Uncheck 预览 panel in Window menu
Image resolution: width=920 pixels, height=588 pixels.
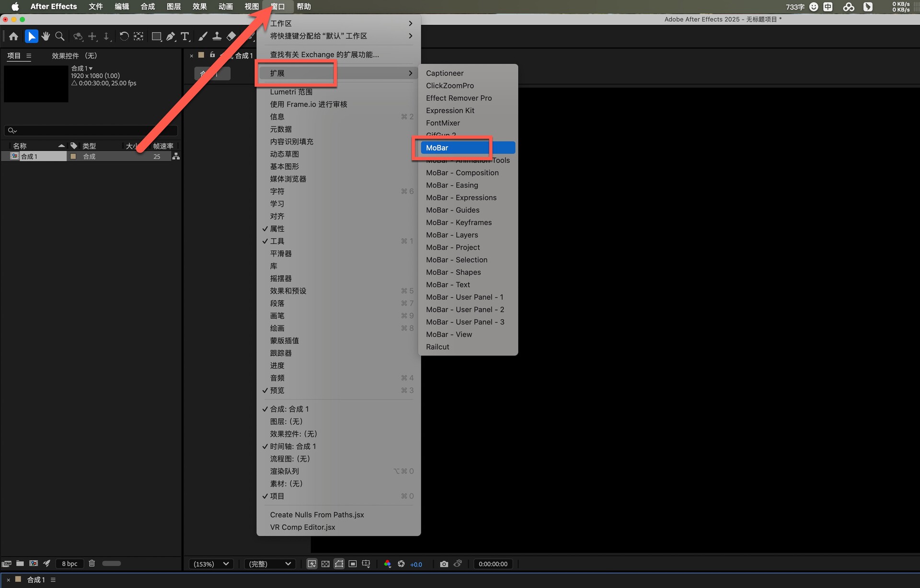[277, 391]
